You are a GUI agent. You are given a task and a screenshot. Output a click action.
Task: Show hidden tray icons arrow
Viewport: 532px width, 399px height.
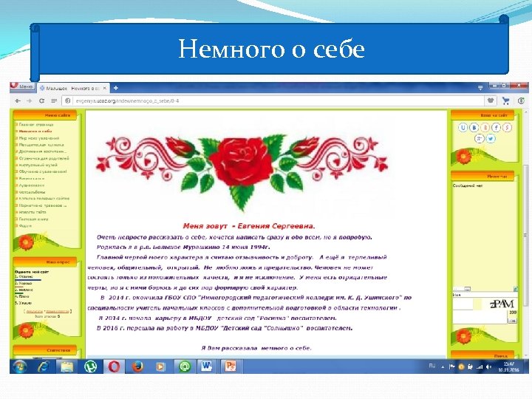pyautogui.click(x=443, y=366)
